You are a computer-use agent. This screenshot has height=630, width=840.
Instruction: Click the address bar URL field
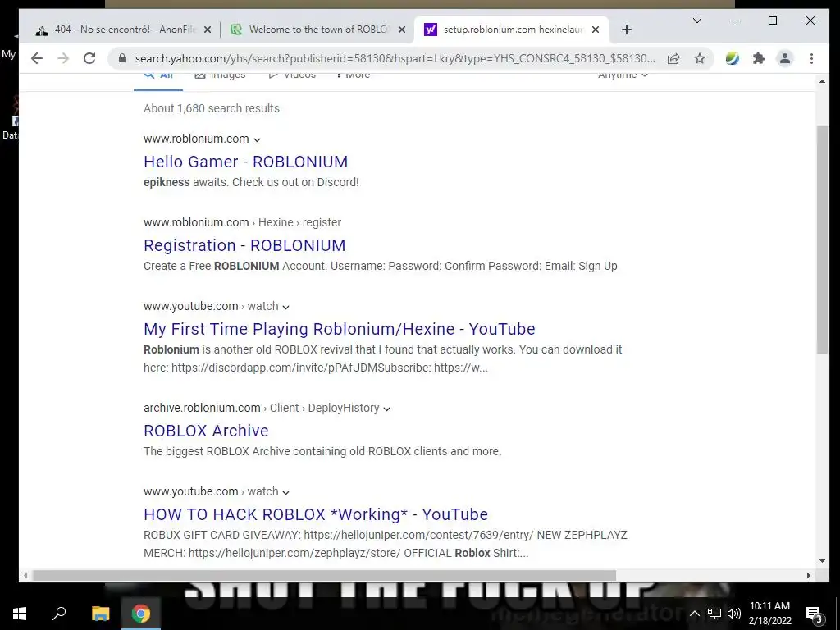tap(395, 58)
